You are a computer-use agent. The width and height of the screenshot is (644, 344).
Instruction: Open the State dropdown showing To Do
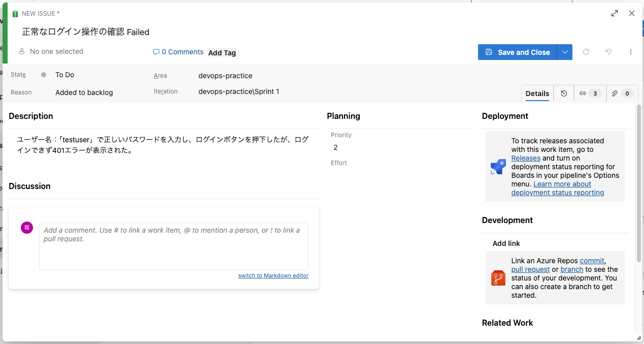(x=65, y=75)
